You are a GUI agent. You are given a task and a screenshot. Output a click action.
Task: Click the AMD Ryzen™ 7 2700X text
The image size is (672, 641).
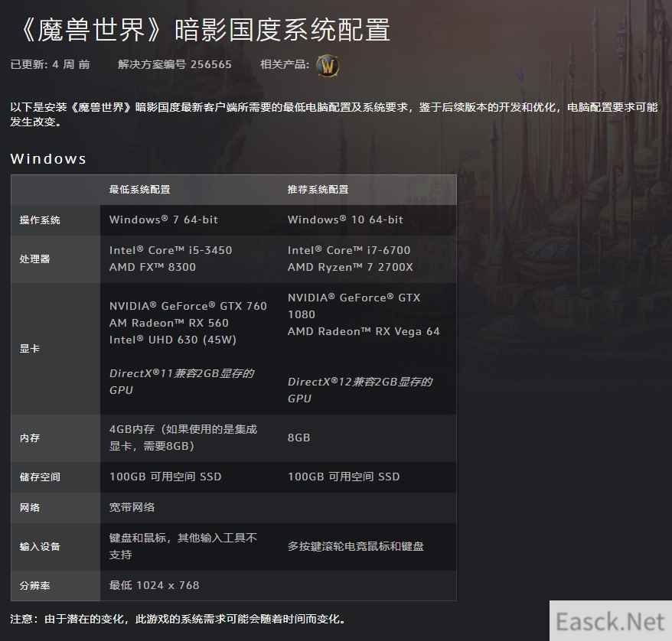click(x=350, y=267)
